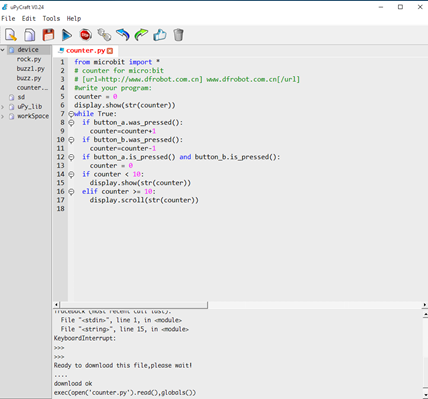Click 'Ready to download this file' console line
Viewport: 428px width, 399px height.
pos(123,365)
